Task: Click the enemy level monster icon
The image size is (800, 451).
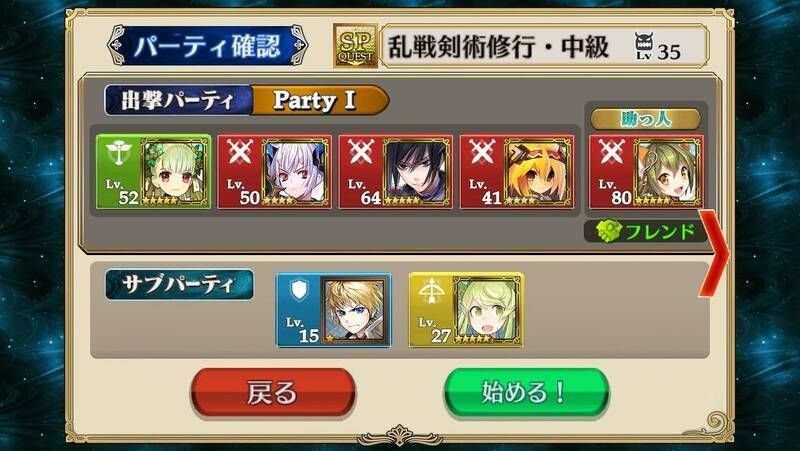Action: (644, 42)
